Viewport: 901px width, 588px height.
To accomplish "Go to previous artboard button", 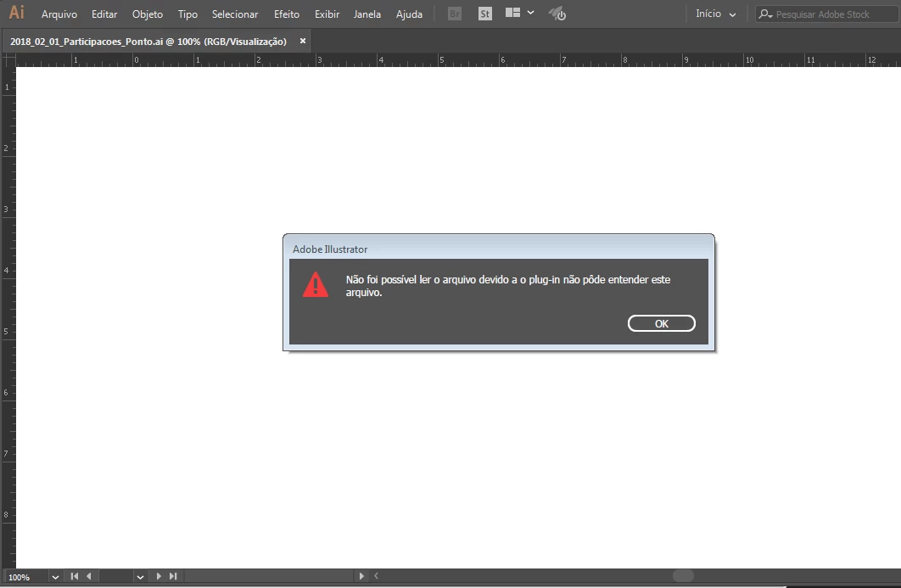I will 88,576.
